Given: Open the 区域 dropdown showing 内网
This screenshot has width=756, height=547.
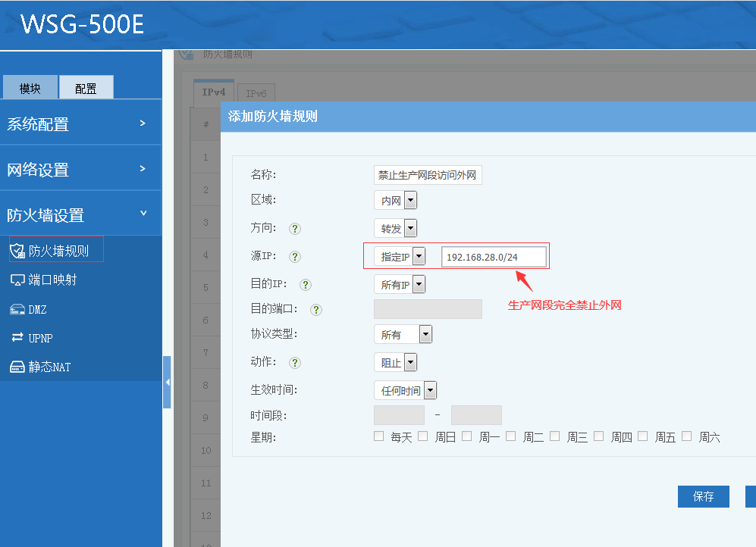Looking at the screenshot, I should (395, 200).
